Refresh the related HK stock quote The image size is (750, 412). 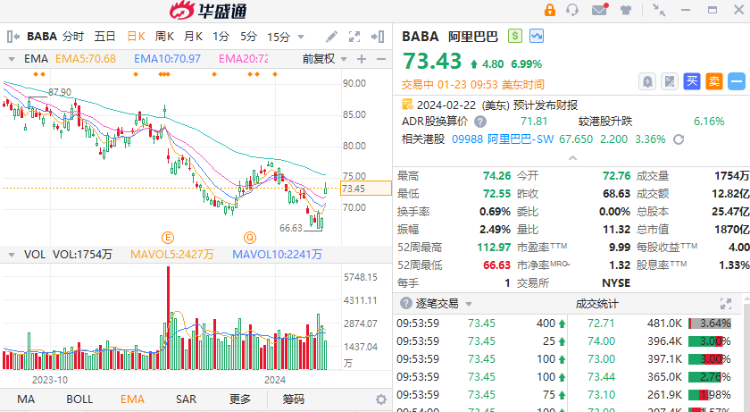(x=678, y=139)
